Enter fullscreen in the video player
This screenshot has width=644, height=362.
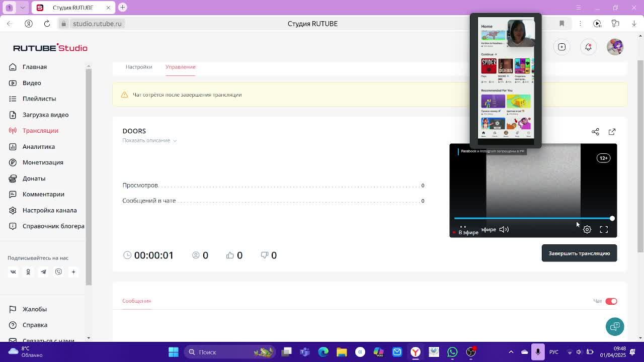coord(604,230)
